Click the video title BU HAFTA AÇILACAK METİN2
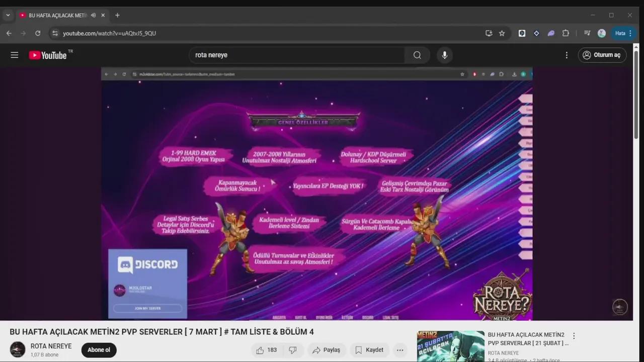This screenshot has width=644, height=362. click(x=162, y=332)
